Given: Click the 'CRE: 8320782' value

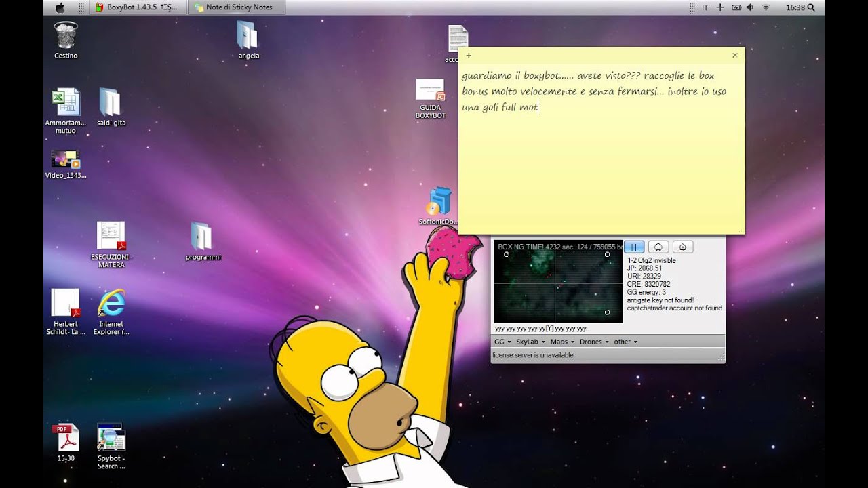Looking at the screenshot, I should 648,285.
